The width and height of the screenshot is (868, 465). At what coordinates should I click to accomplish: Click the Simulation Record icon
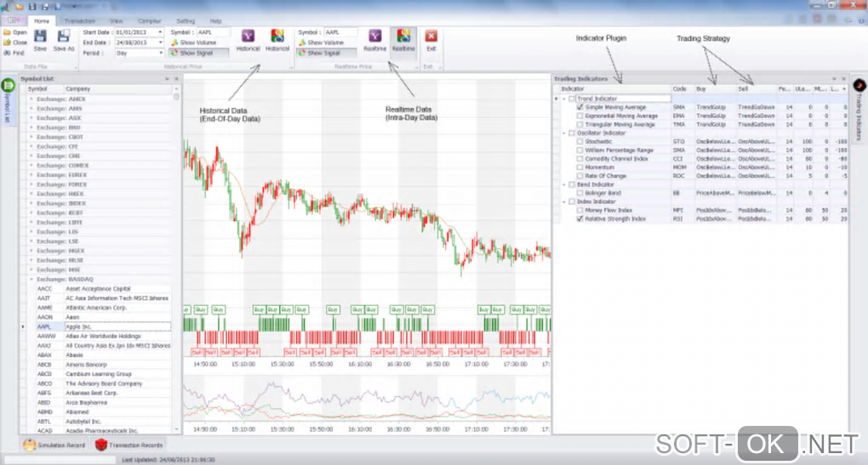(x=29, y=445)
